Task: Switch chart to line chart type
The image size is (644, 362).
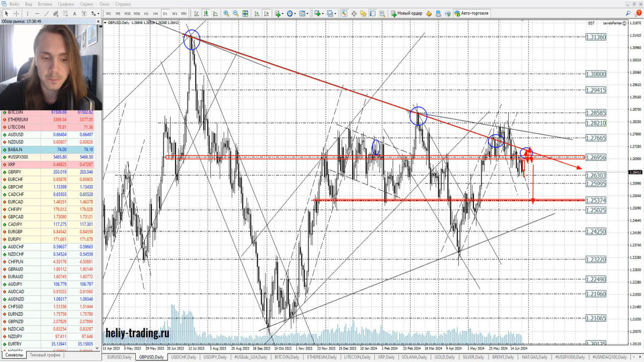Action: 216,13
